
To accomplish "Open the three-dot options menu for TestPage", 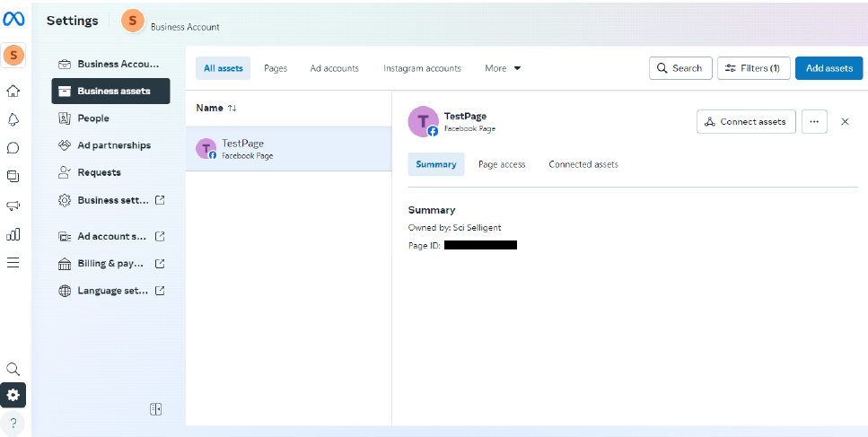I will pos(813,121).
